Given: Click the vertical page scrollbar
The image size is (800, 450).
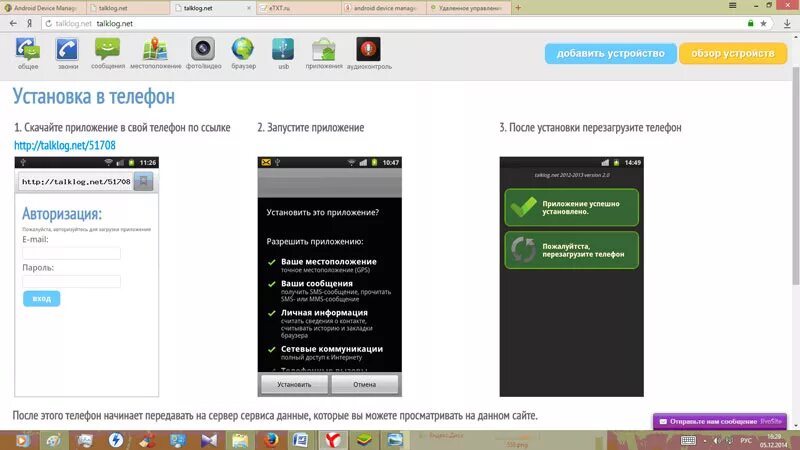Looking at the screenshot, I should point(795,176).
